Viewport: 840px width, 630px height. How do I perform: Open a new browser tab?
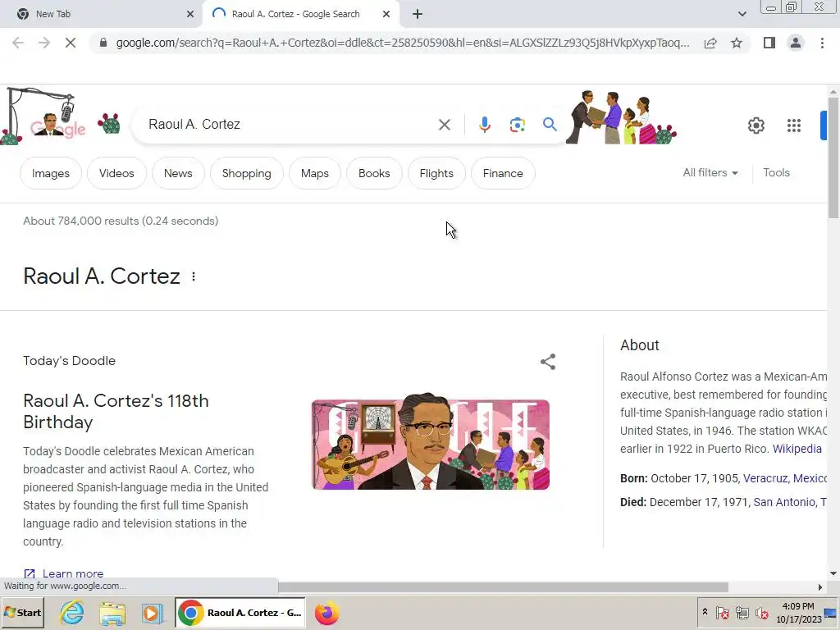tap(418, 14)
